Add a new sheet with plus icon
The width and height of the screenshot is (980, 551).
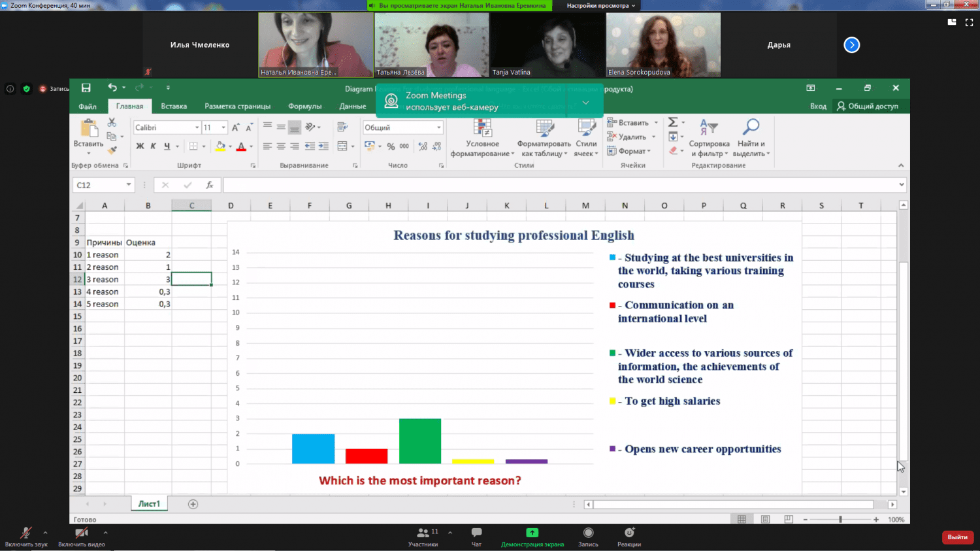[x=193, y=504]
